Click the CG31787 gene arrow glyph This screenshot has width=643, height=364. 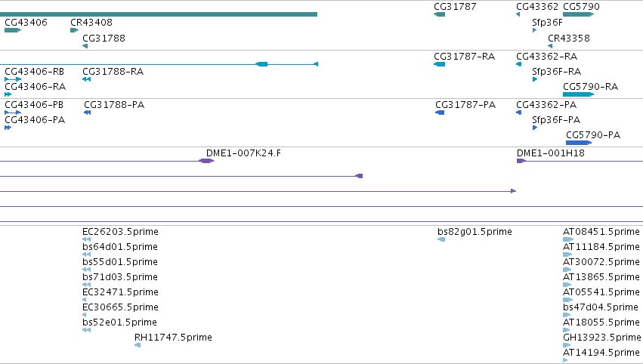tap(439, 14)
